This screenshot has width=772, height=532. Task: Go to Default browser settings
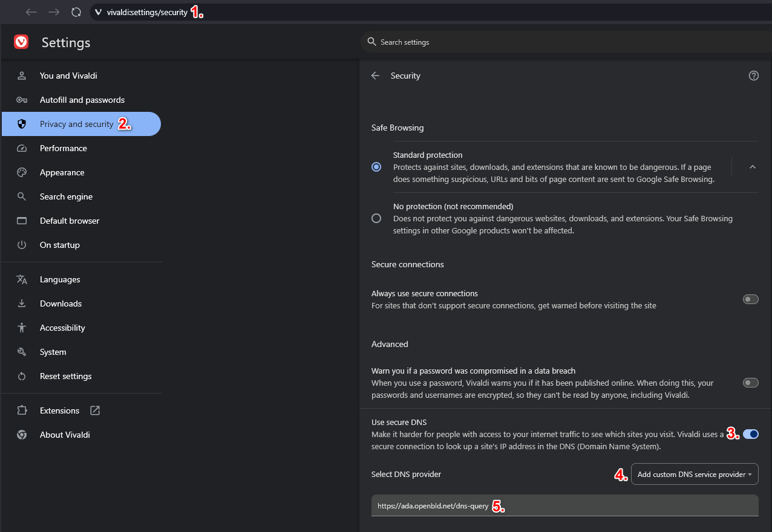click(x=70, y=221)
